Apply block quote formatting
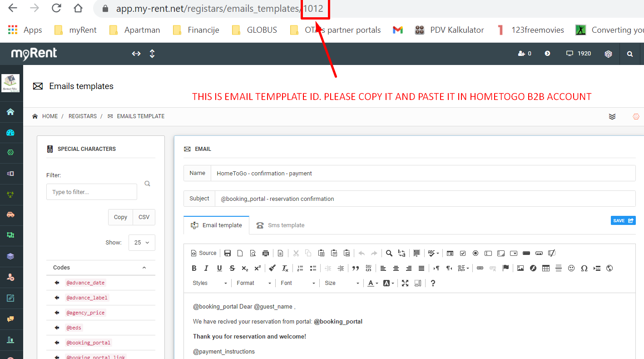Screen dimensions: 644x359 point(356,268)
